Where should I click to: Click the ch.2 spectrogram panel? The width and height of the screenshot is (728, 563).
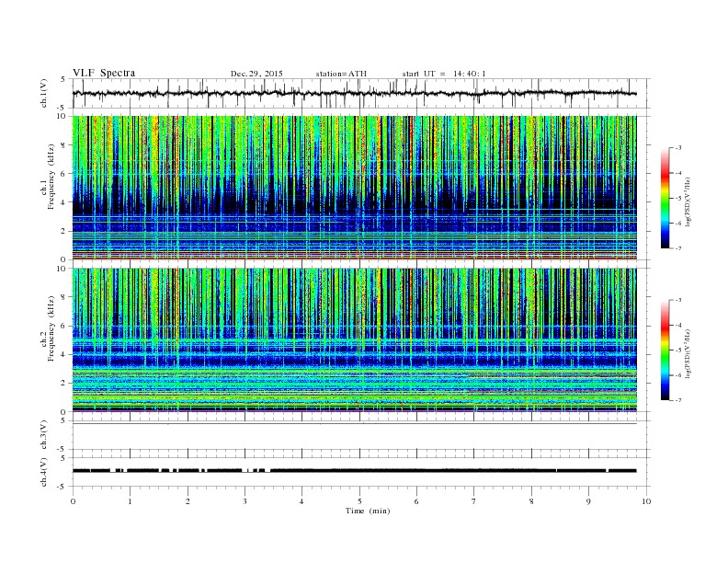(x=354, y=340)
